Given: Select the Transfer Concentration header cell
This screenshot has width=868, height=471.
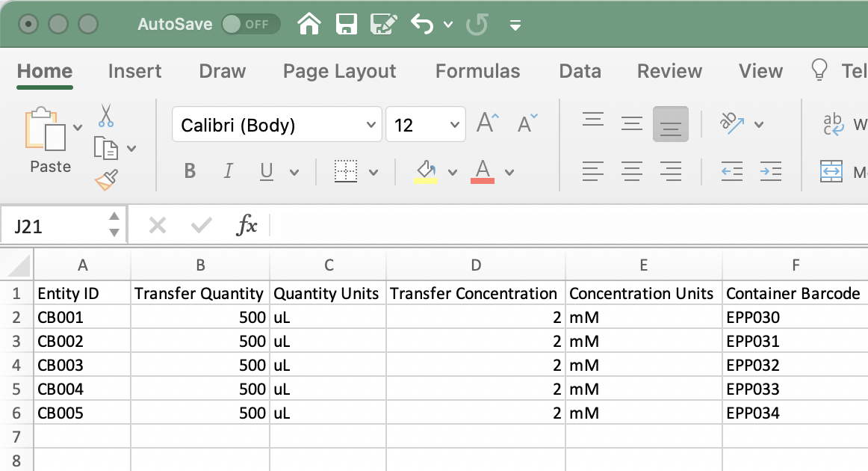Looking at the screenshot, I should (476, 293).
